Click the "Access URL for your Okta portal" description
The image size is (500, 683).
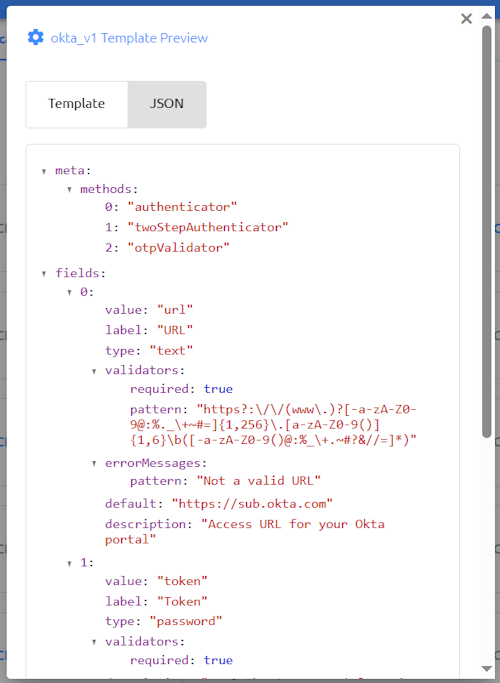click(x=245, y=532)
